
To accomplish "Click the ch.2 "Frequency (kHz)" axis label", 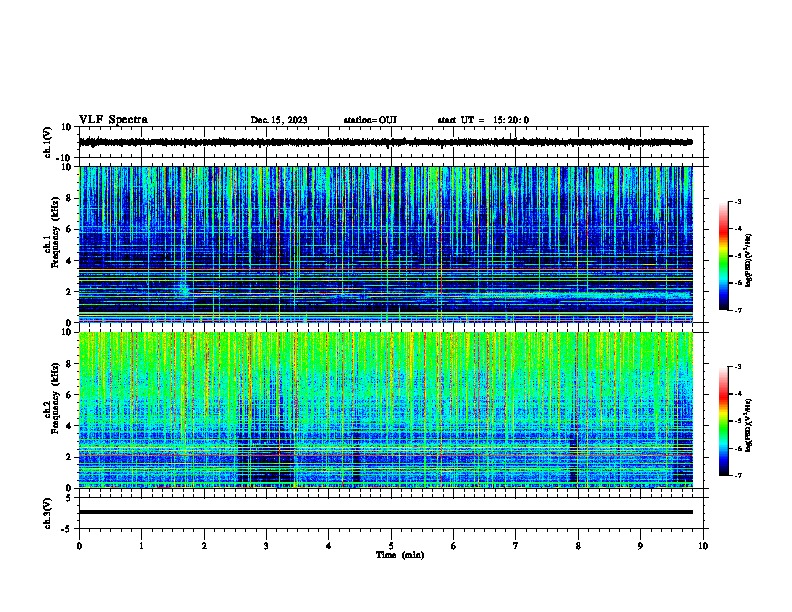I will 55,398.
